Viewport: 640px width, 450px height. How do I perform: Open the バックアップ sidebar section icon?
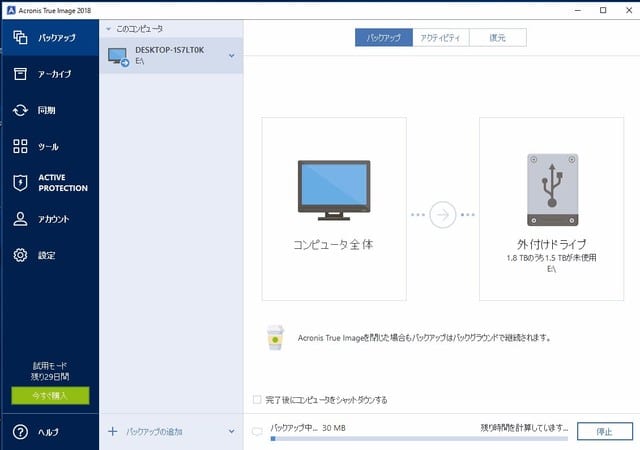[x=20, y=38]
